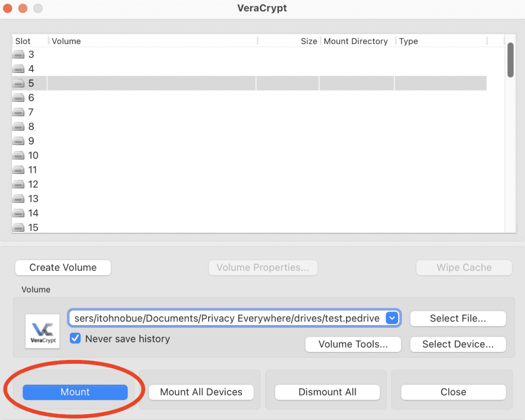525x420 pixels.
Task: Open the volume path dropdown arrow
Action: pyautogui.click(x=392, y=318)
